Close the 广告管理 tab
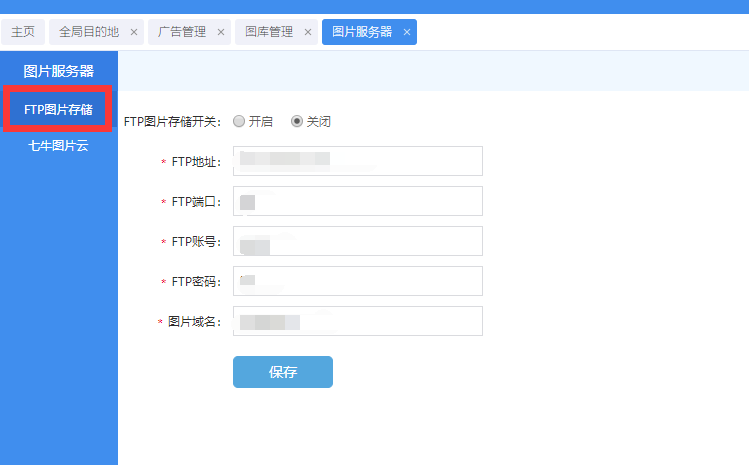The width and height of the screenshot is (749, 465). coord(221,32)
